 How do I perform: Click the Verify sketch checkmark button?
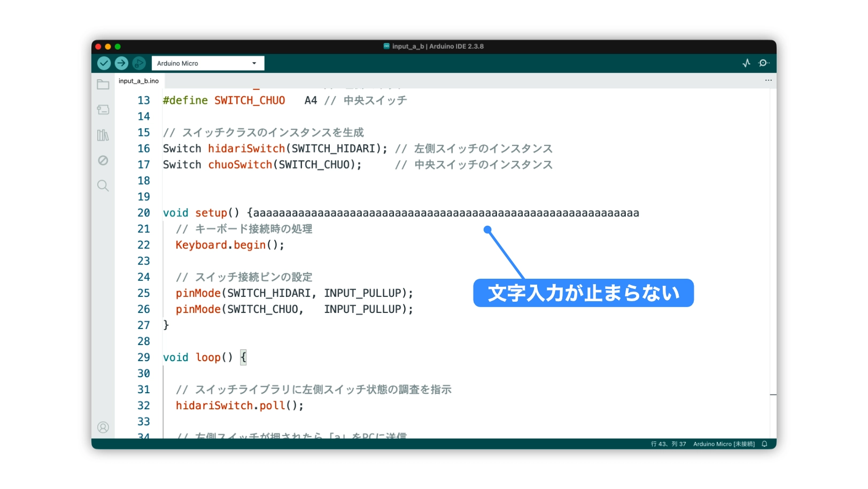(x=104, y=63)
